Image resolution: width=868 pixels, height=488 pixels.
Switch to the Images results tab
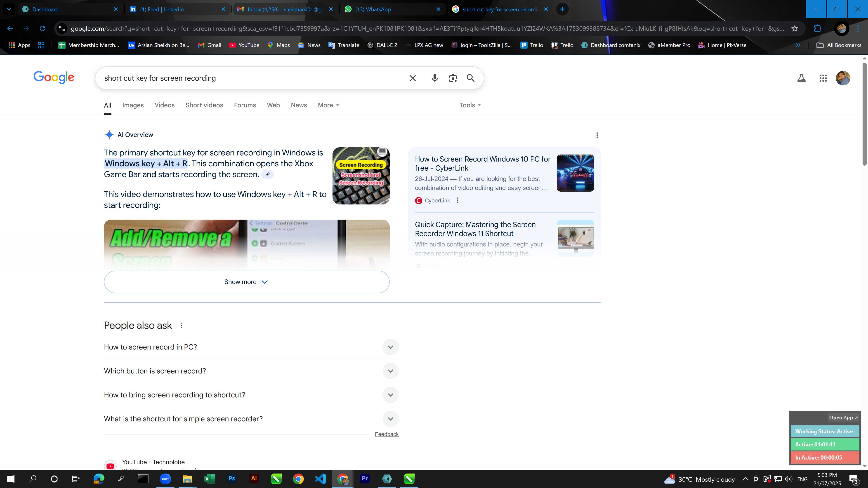point(133,105)
